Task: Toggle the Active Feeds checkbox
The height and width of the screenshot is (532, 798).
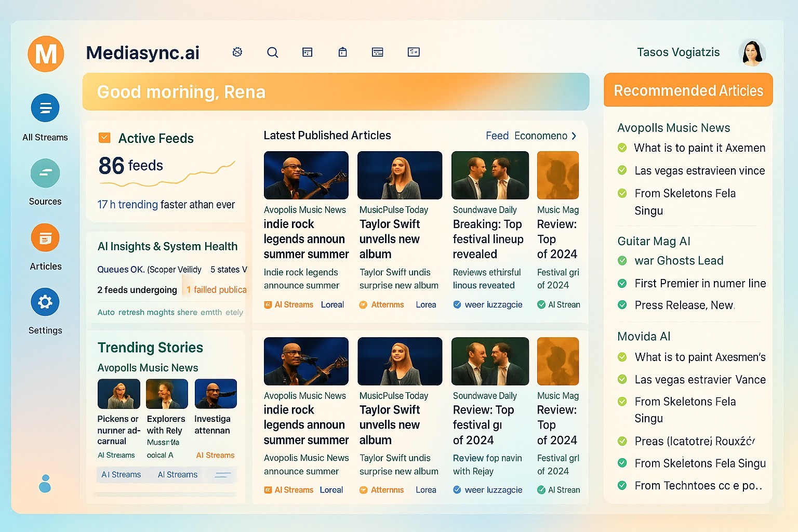Action: click(104, 138)
